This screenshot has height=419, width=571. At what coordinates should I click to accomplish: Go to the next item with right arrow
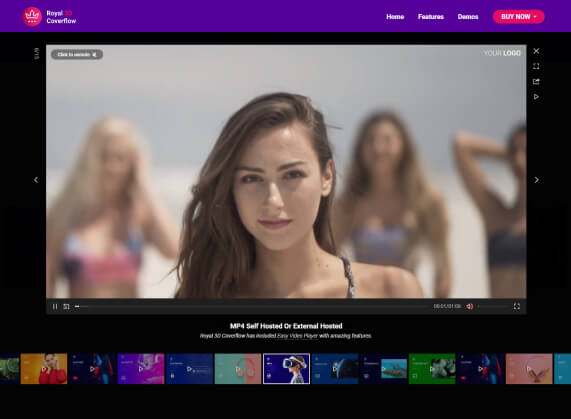tap(536, 180)
